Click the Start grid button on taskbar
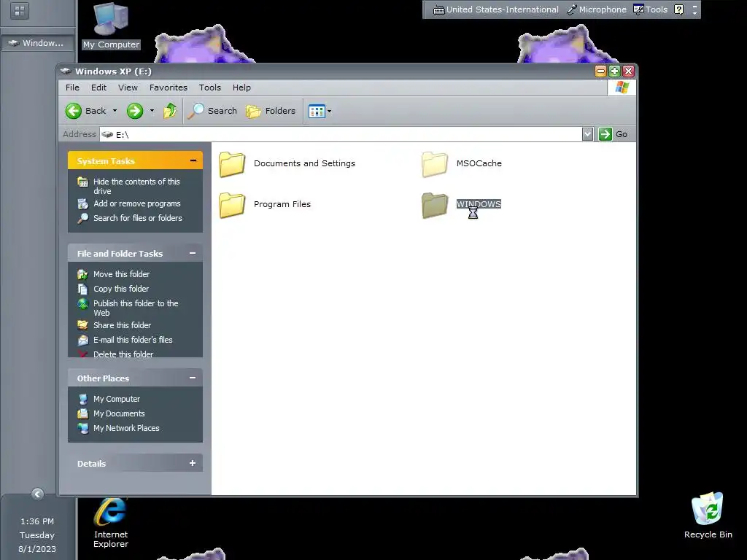Viewport: 747px width, 560px height. [20, 10]
